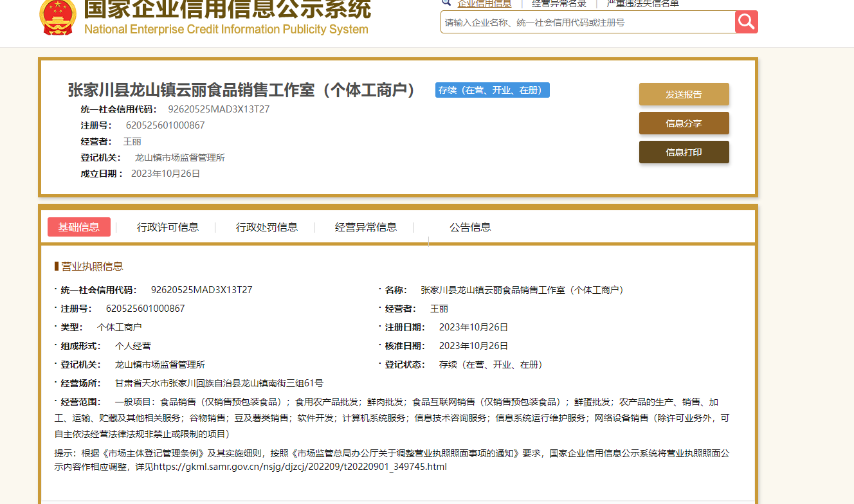Click the 信息打印 button

(x=684, y=152)
